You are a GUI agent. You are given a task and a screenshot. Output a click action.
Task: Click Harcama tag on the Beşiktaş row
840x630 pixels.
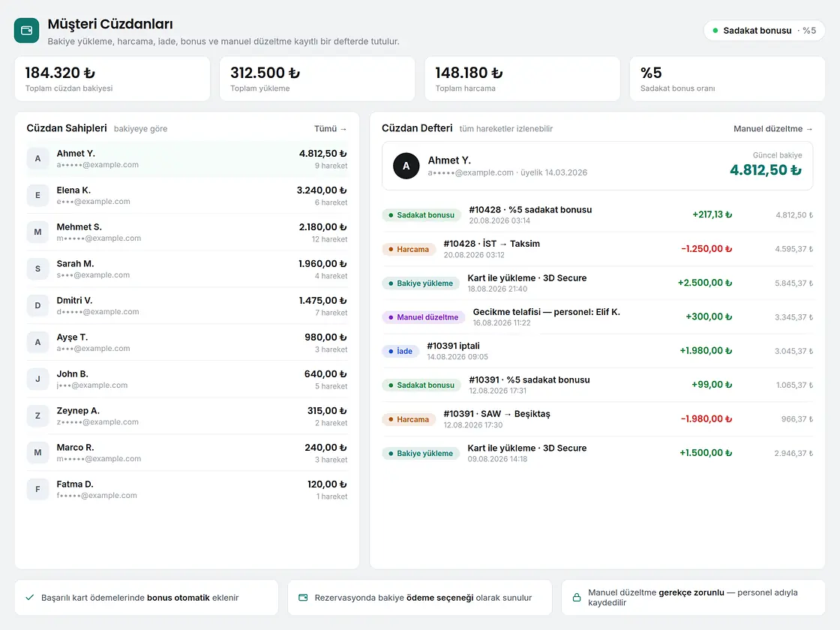(409, 419)
